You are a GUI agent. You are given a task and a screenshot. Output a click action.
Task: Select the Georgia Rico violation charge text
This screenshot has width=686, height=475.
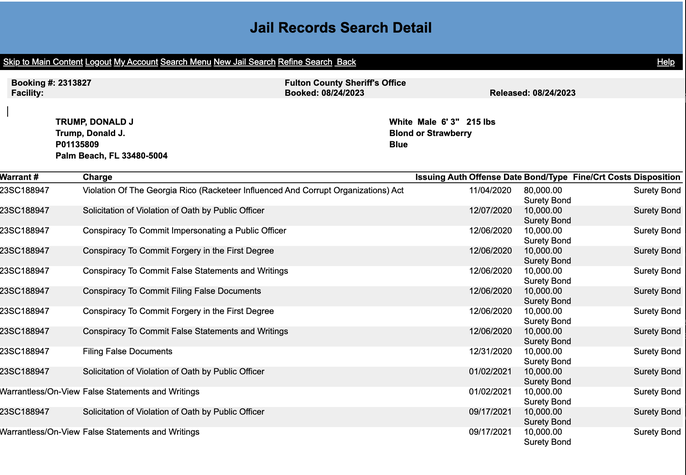coord(242,190)
